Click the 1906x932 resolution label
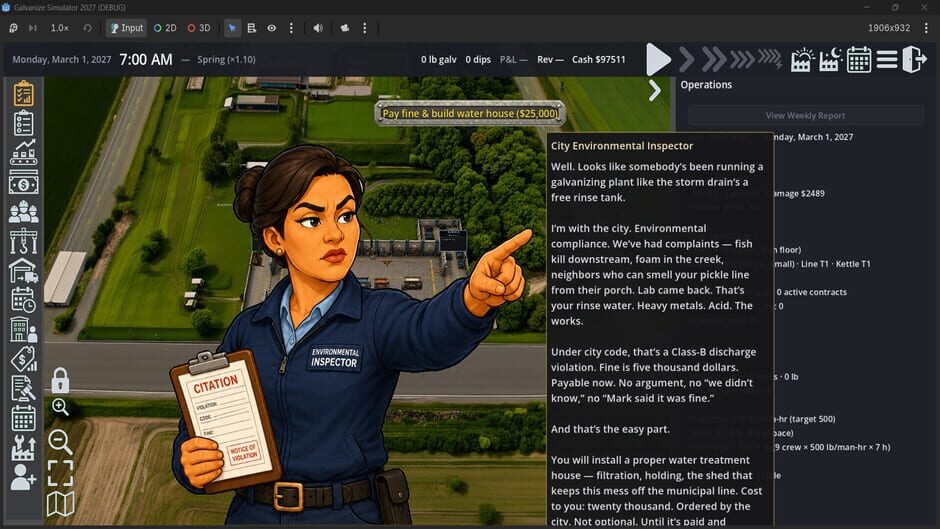Image resolution: width=940 pixels, height=529 pixels. (889, 28)
